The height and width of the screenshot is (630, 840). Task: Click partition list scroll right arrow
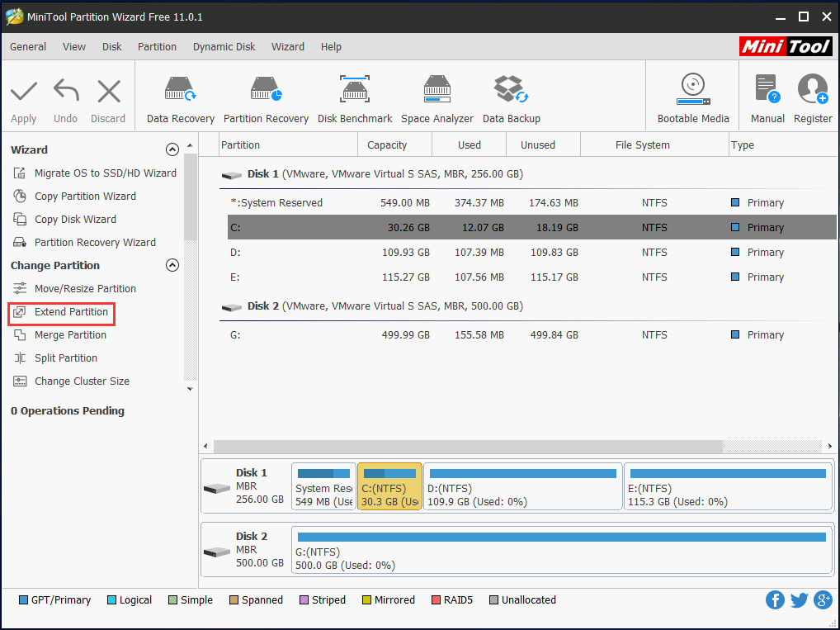click(x=830, y=446)
